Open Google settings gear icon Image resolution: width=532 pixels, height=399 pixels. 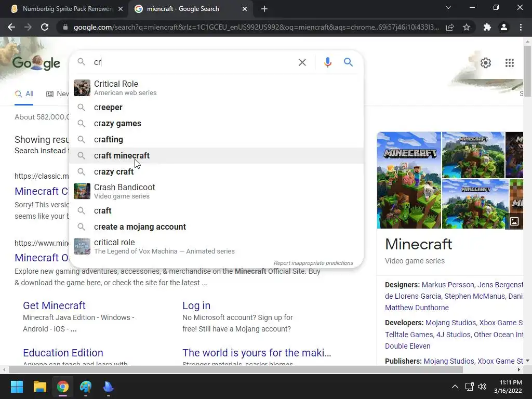tap(486, 63)
